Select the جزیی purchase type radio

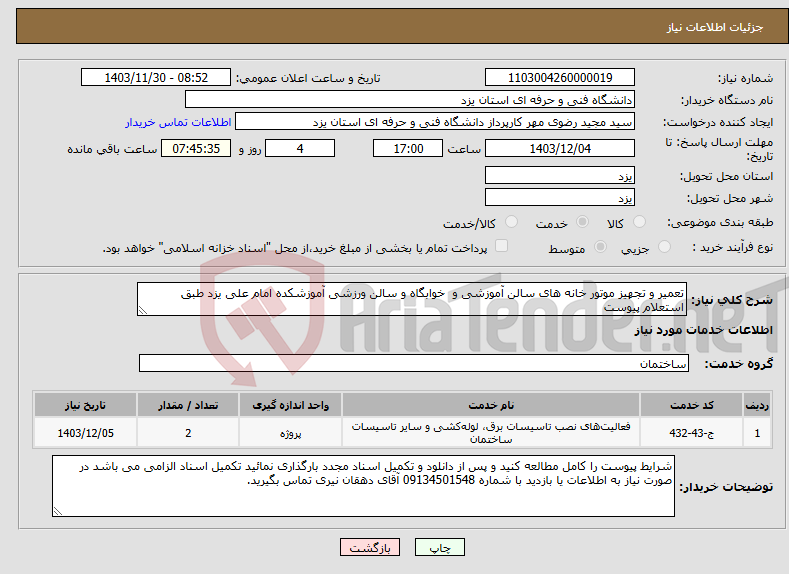click(664, 247)
